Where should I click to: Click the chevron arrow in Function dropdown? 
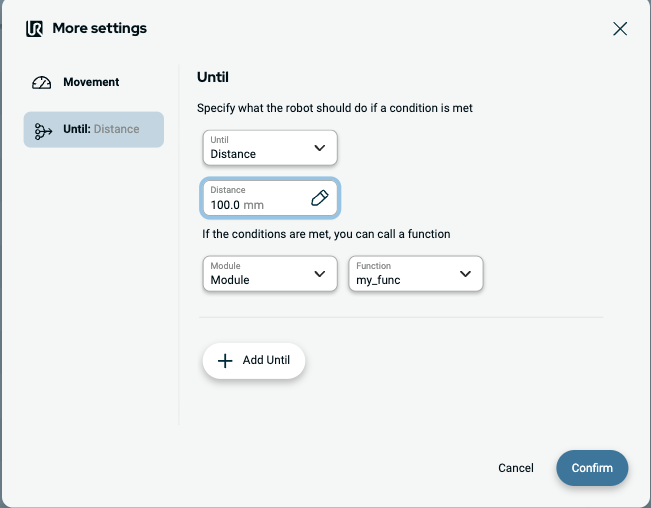(465, 274)
